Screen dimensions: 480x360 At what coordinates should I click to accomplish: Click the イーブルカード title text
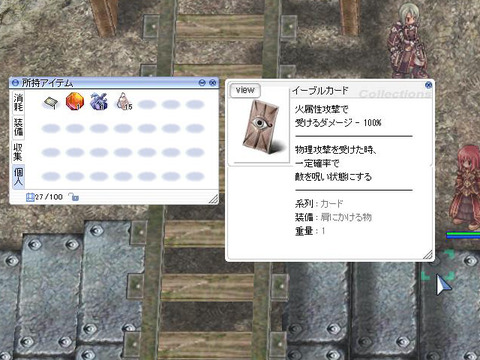click(320, 90)
